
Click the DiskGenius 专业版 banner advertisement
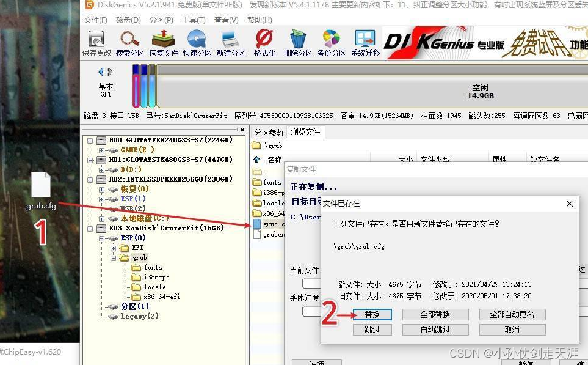pyautogui.click(x=485, y=42)
